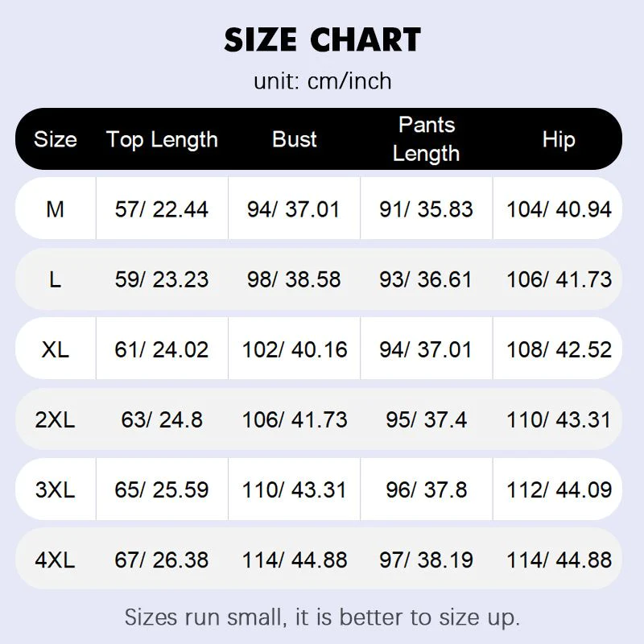The width and height of the screenshot is (644, 644).
Task: Click the L bust cell 98/ 38.58
Action: point(295,279)
